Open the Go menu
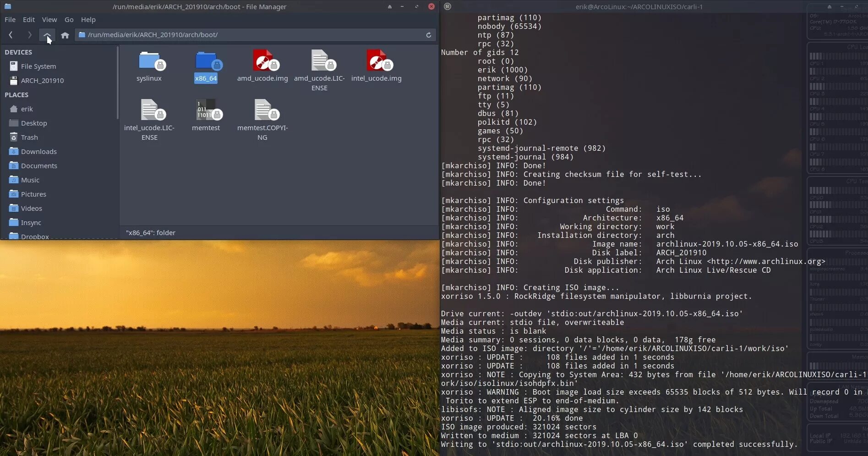The height and width of the screenshot is (456, 868). 69,20
